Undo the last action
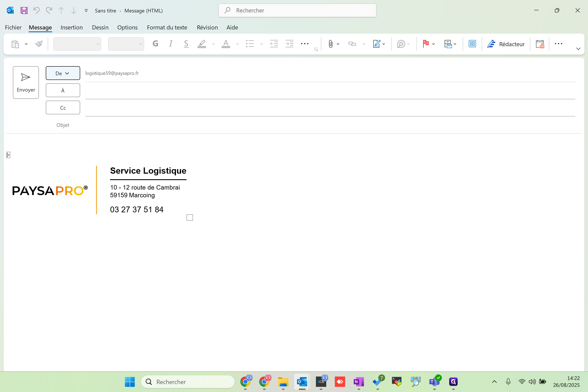 click(x=37, y=11)
